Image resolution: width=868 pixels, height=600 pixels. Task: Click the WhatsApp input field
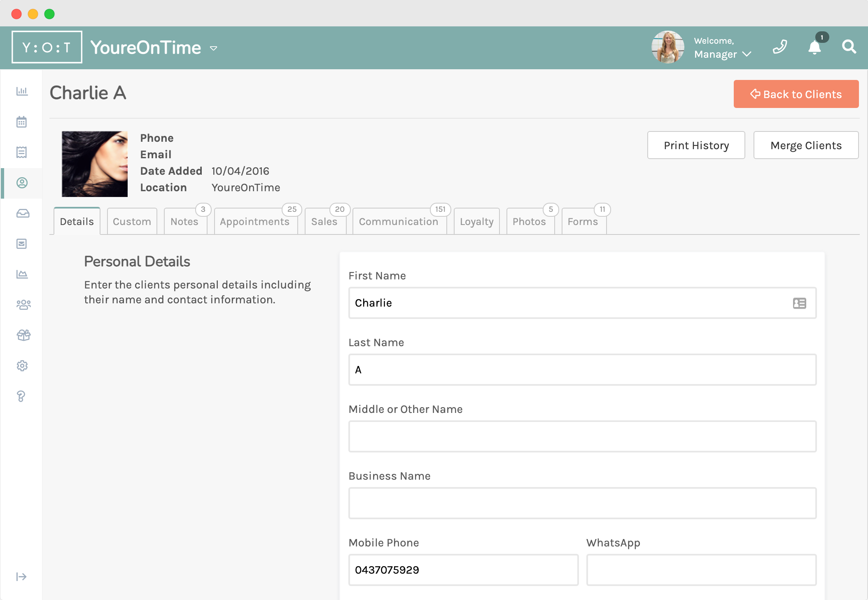coord(701,570)
